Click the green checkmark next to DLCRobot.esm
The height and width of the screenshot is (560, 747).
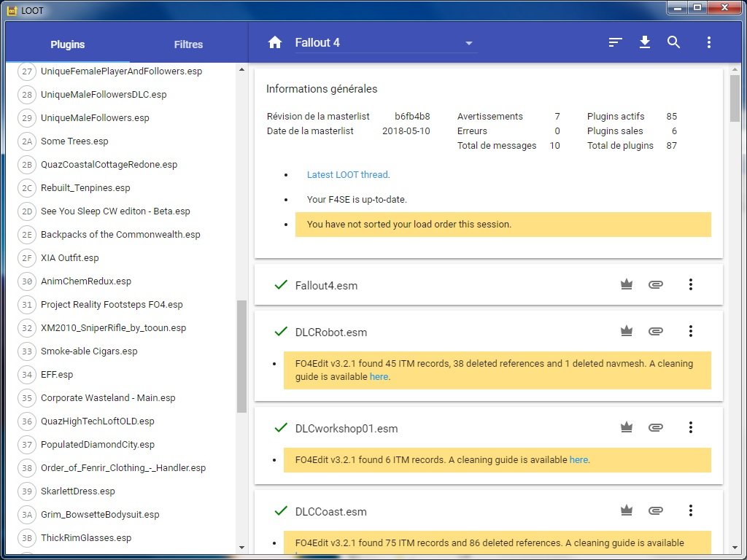[x=281, y=332]
